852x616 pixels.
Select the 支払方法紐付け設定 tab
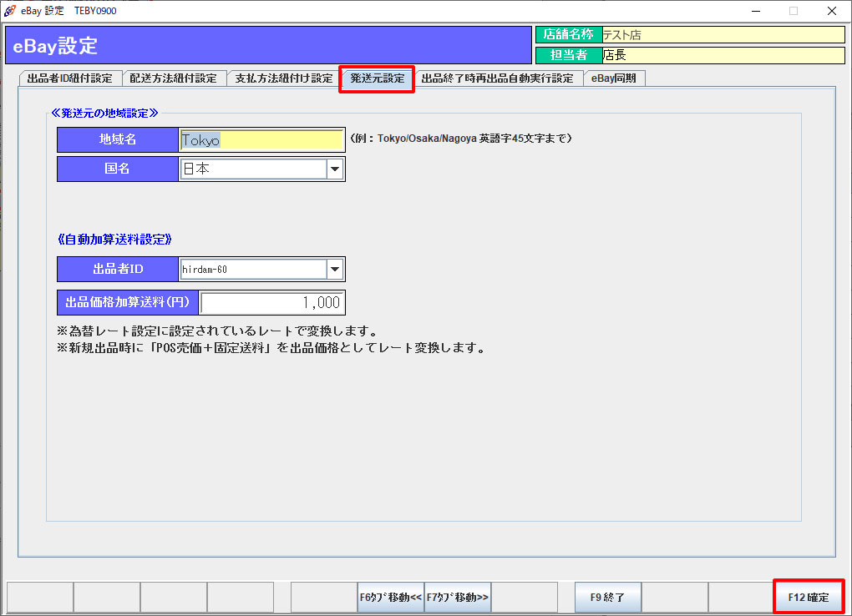(283, 78)
